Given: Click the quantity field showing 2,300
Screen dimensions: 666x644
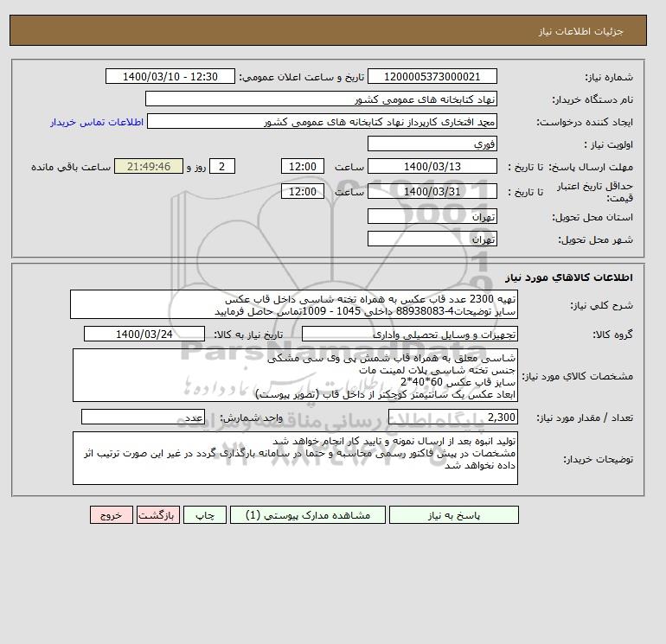Looking at the screenshot, I should click(x=452, y=418).
